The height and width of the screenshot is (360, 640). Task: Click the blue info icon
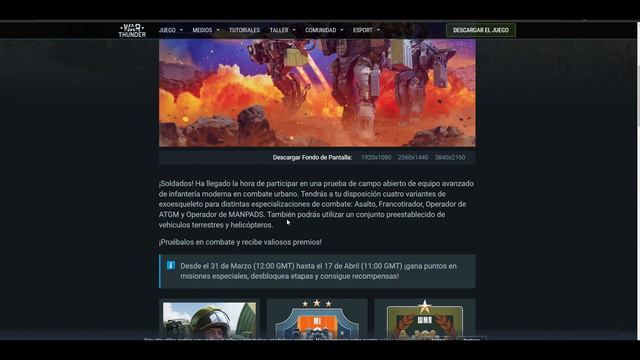pyautogui.click(x=171, y=265)
